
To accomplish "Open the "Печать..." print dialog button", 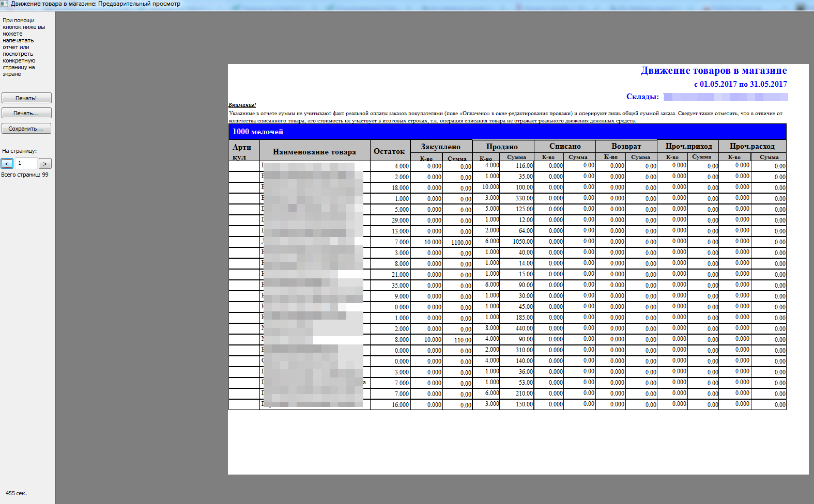I will 26,113.
